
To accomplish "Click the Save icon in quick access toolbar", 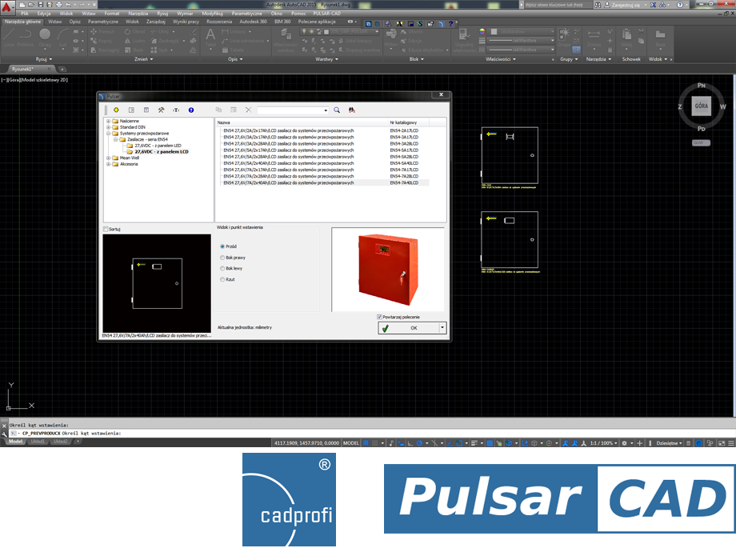I will 40,5.
